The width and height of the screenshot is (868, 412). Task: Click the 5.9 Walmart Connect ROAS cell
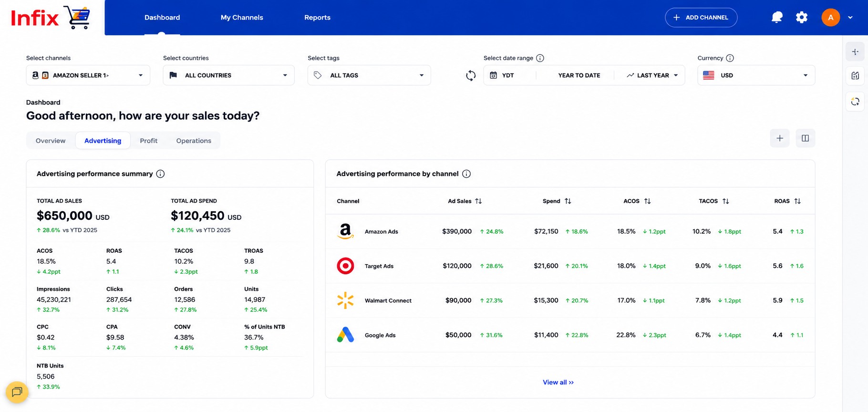pyautogui.click(x=777, y=300)
